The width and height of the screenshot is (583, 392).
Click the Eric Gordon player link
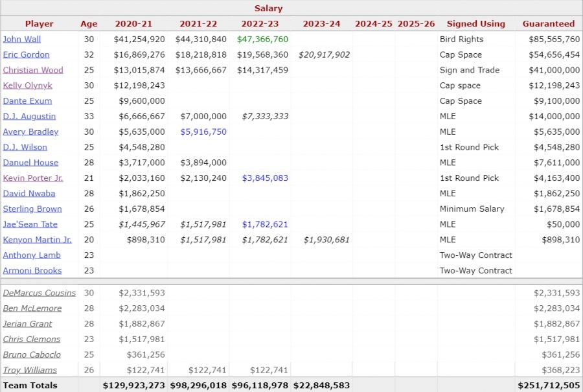pyautogui.click(x=26, y=54)
